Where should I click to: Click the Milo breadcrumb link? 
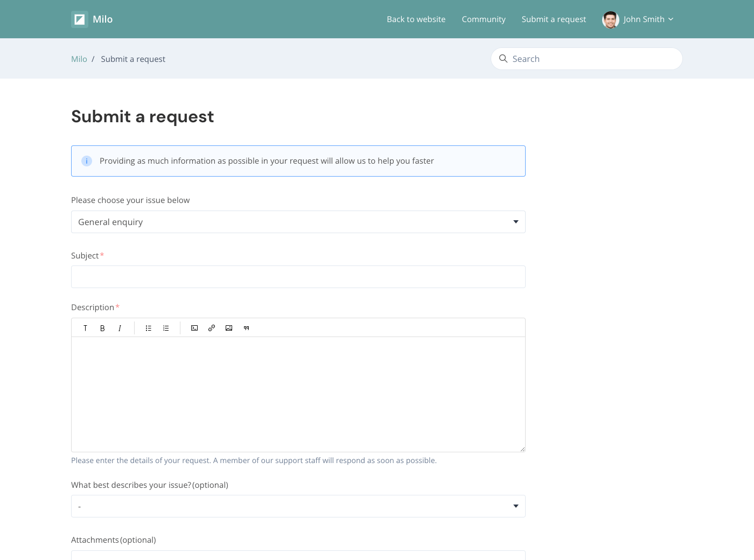79,59
